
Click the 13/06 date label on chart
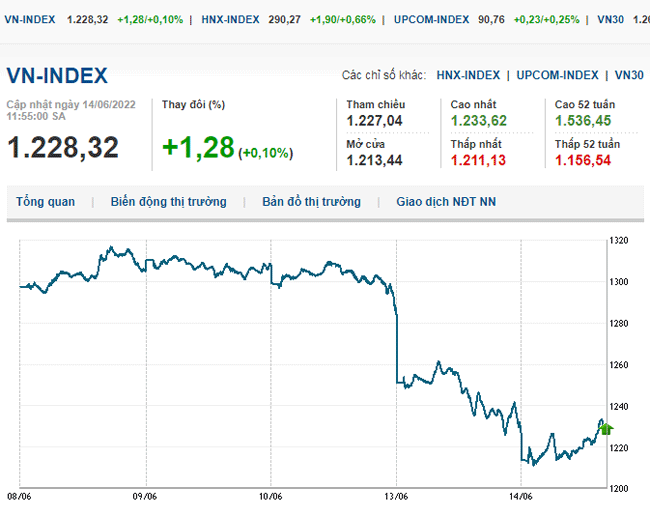(x=395, y=496)
